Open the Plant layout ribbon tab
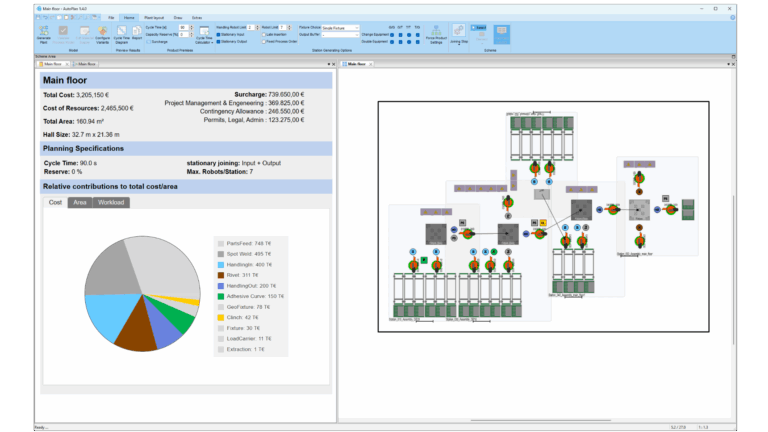 (x=155, y=18)
